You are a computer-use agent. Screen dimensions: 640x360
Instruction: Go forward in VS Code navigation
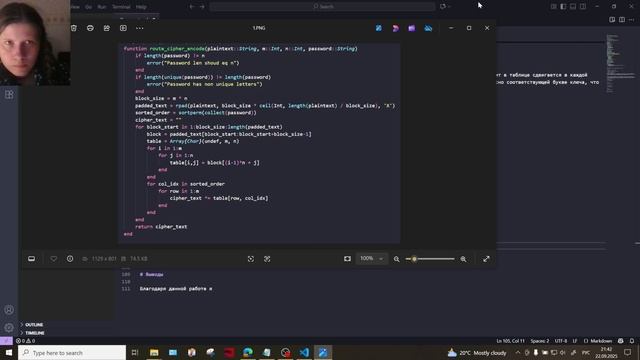[202, 7]
